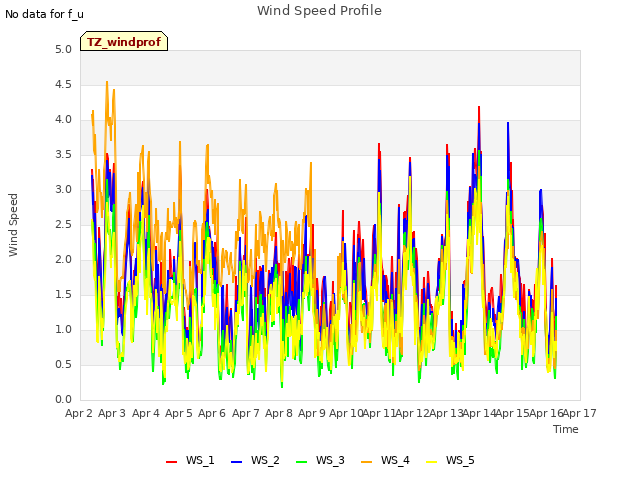Screen dimensions: 640x480
Task: Click the Wind Speed y-axis title
Action: point(13,225)
